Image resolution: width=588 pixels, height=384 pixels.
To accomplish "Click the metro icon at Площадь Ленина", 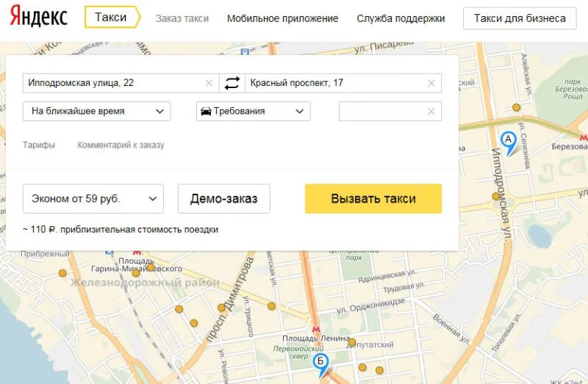I will [316, 330].
